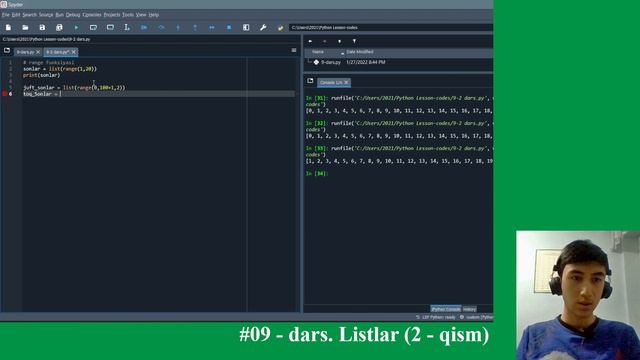
Task: Close the active 9-2 dars.py tab
Action: [x=74, y=52]
